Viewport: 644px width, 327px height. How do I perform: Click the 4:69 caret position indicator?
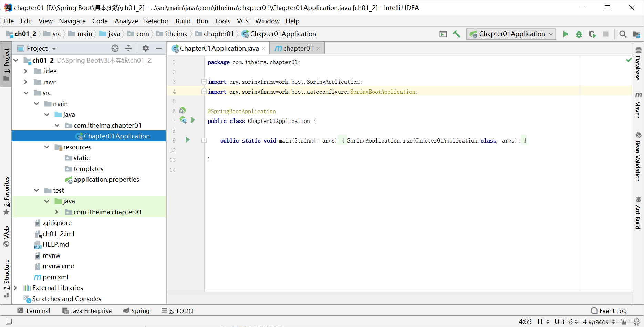click(x=525, y=321)
